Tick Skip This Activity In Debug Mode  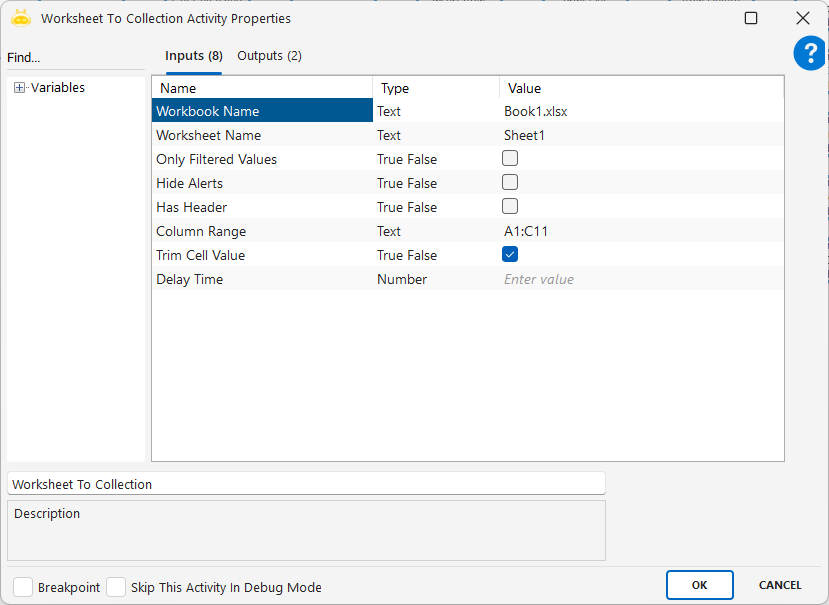click(x=116, y=587)
